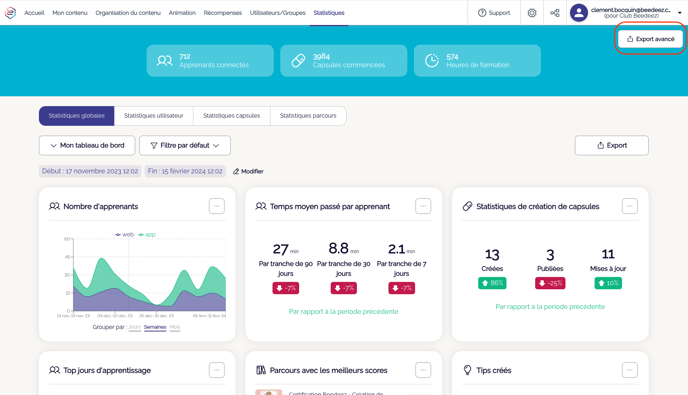Viewport: 688px width, 395px height.
Task: Switch to Statistiques utilisateur tab
Action: (154, 116)
